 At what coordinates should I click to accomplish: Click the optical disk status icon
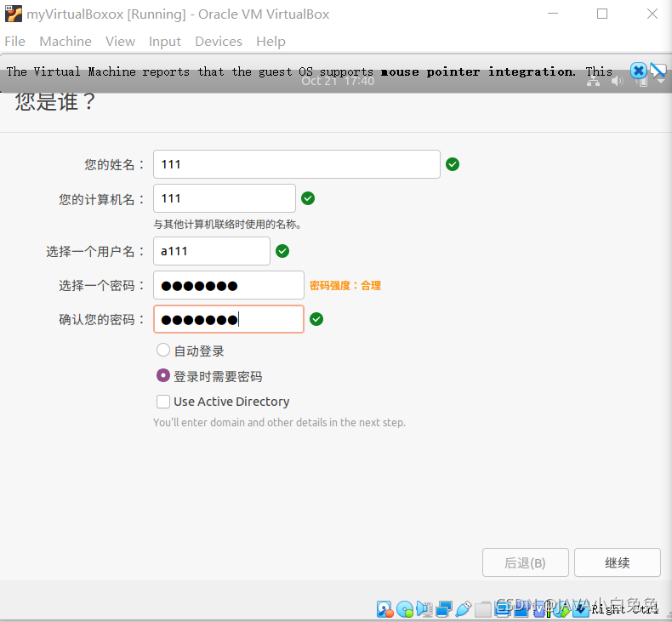405,608
